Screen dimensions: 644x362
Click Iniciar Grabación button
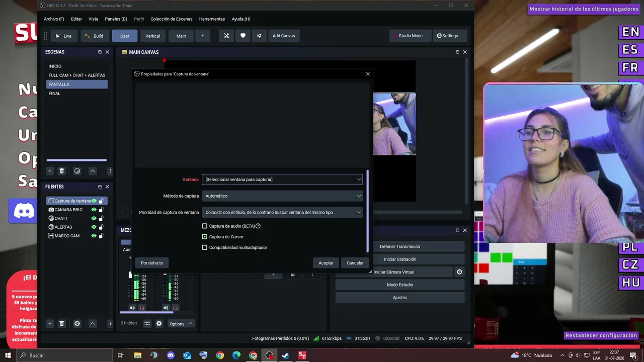[400, 259]
